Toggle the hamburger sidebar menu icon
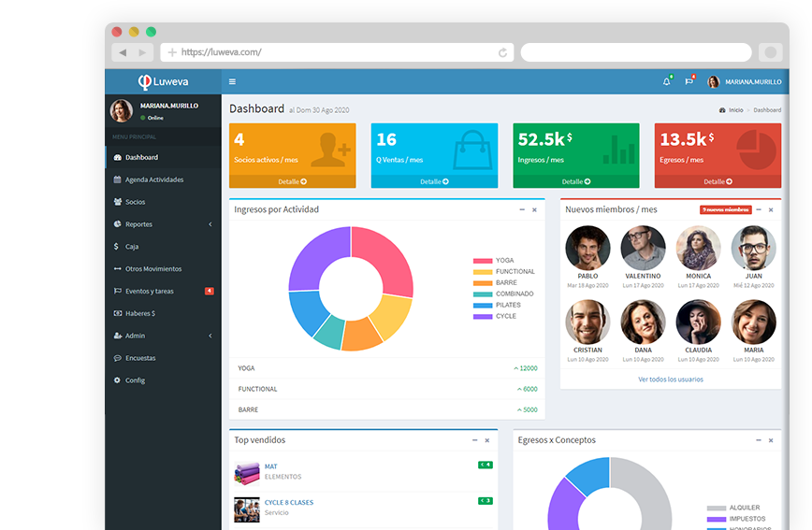The image size is (812, 530). [x=233, y=81]
